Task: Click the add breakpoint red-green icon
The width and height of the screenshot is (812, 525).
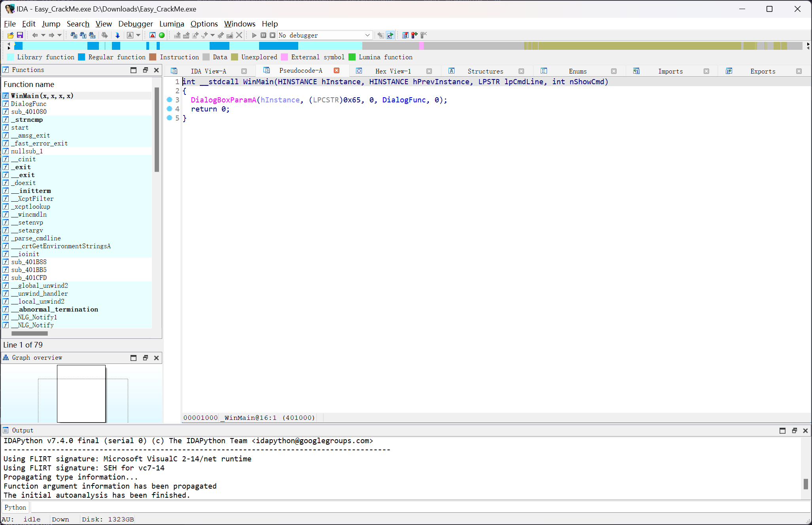Action: 414,35
